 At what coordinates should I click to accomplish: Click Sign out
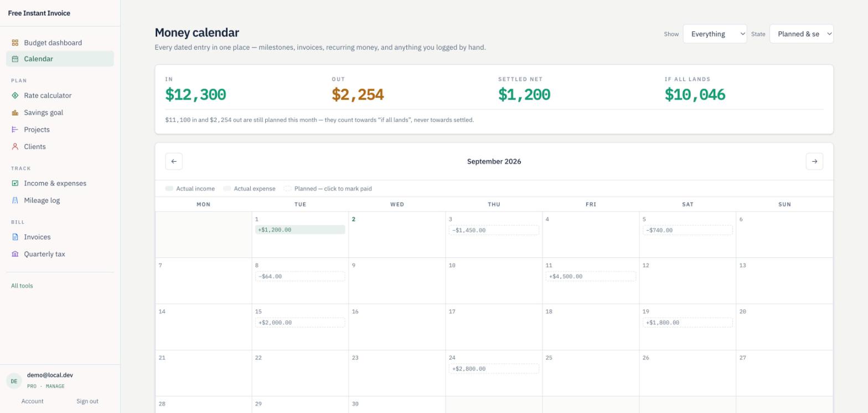tap(87, 401)
